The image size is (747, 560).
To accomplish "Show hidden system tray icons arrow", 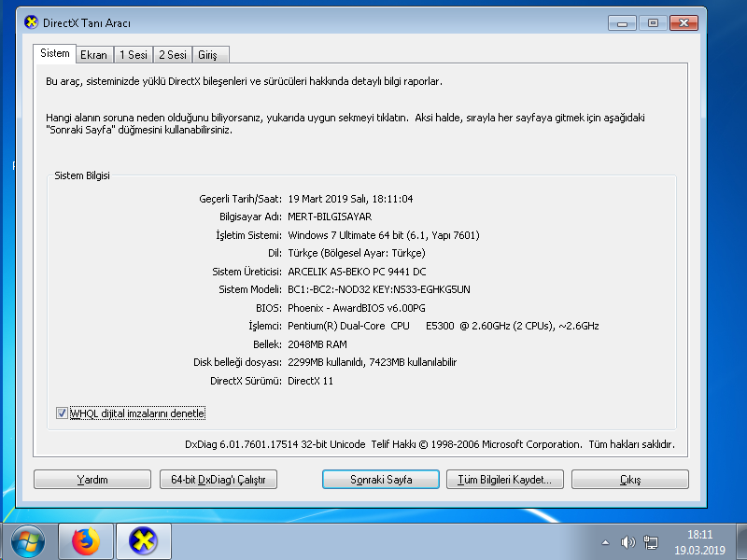I will tap(605, 542).
